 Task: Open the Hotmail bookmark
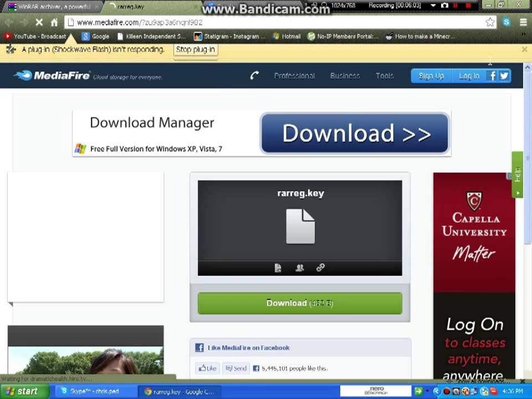click(x=287, y=37)
